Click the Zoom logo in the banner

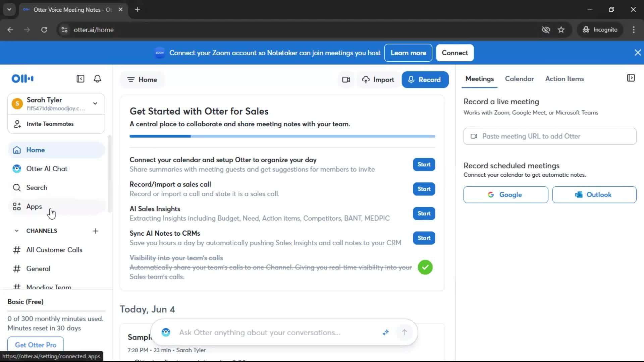coord(160,53)
